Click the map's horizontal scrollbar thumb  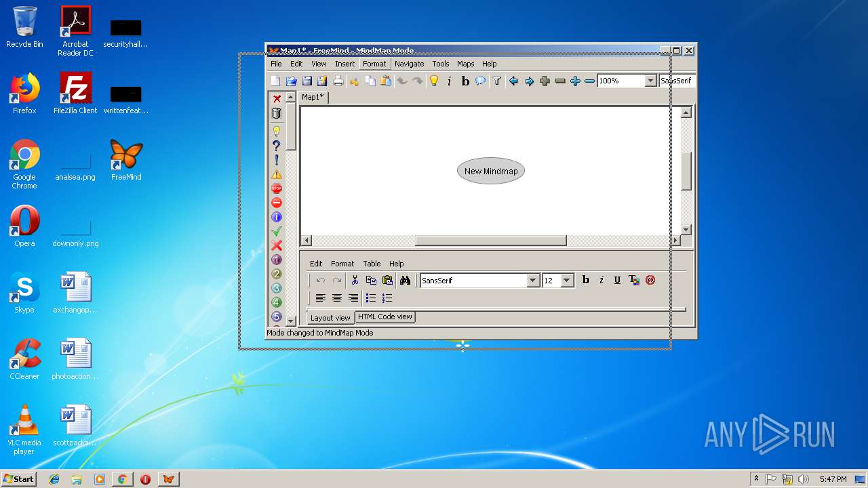pos(490,241)
